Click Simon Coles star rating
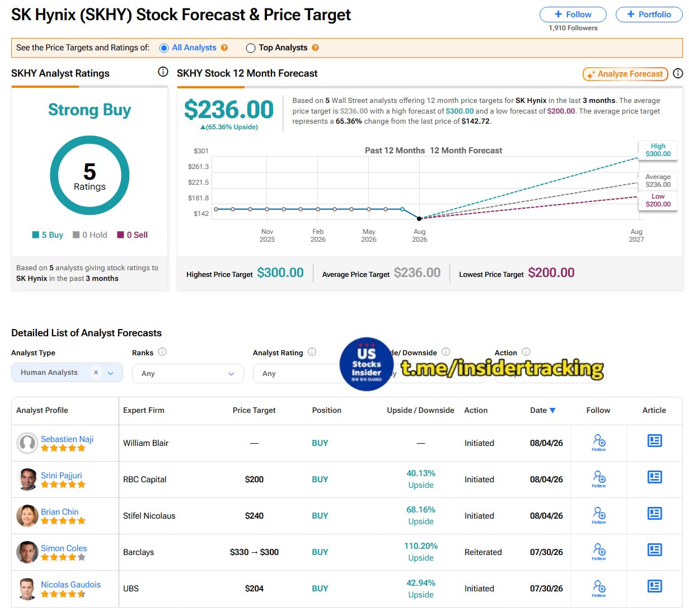 [x=63, y=557]
